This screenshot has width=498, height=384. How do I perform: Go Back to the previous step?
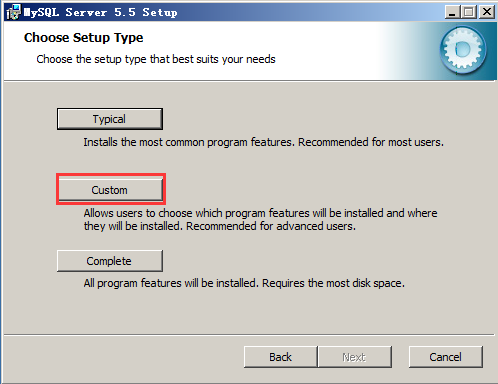coord(281,357)
